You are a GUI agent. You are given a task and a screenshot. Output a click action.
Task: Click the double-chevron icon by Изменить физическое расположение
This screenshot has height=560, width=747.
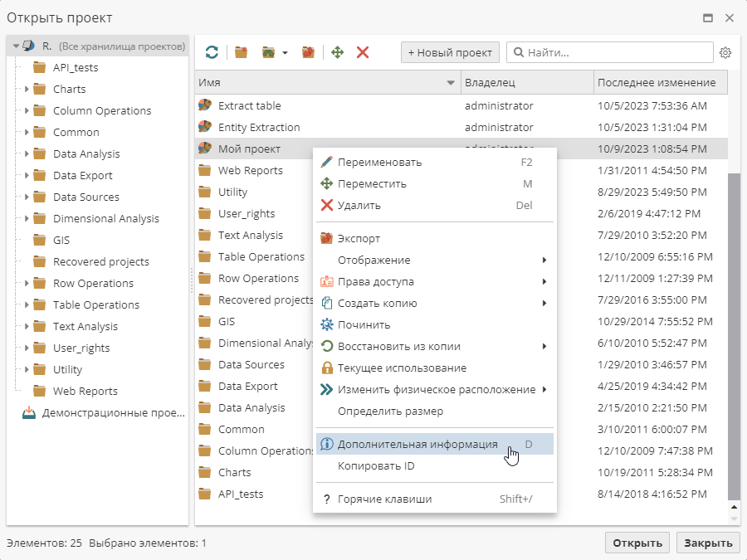(x=326, y=389)
